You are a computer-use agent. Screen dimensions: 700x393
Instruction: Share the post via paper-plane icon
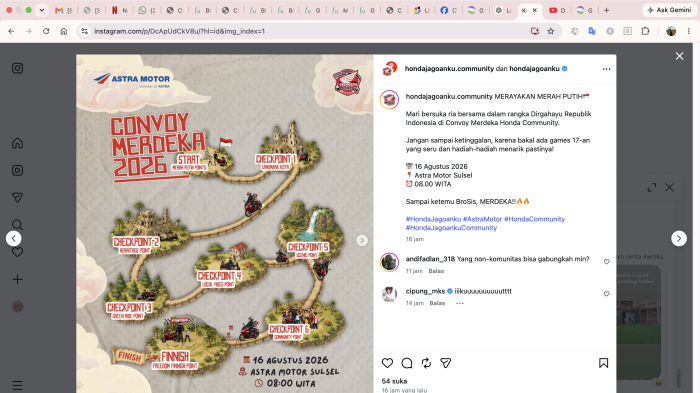click(x=446, y=363)
